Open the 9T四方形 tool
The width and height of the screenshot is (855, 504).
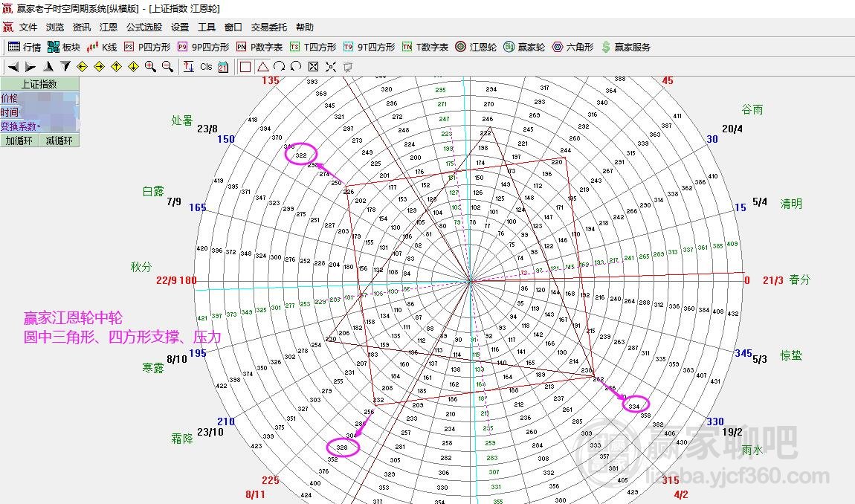[x=369, y=48]
